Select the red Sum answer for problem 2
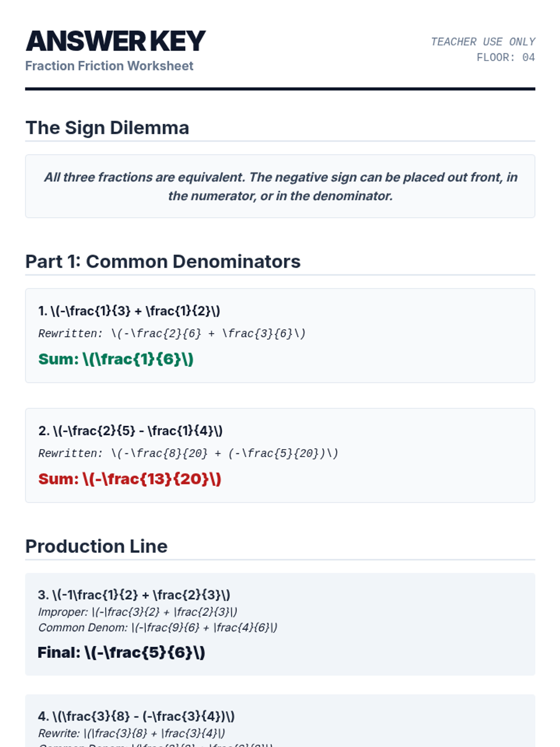Viewport: 560px width, 747px height. [130, 479]
